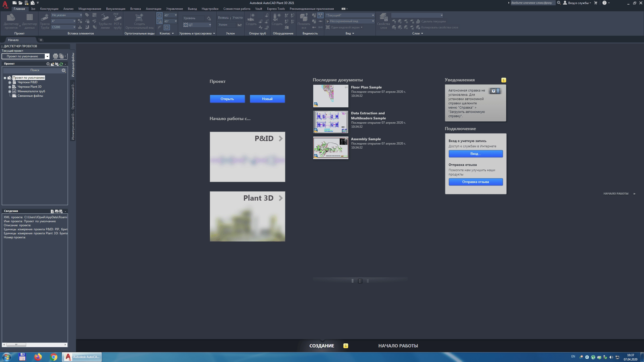Toggle the compass button at bottom of Компас panel

tap(167, 27)
